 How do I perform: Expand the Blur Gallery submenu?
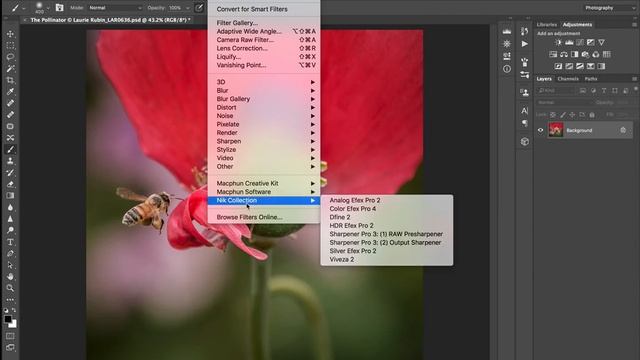coord(264,99)
